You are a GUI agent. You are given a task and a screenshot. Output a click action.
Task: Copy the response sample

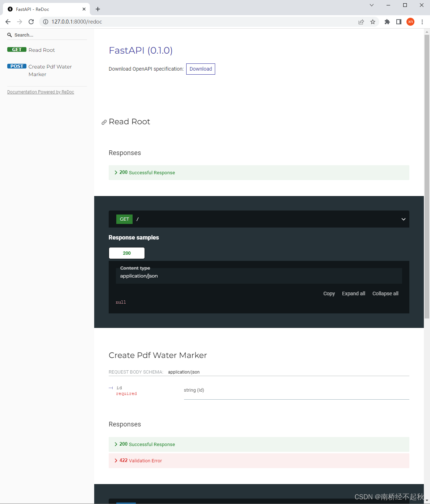(329, 293)
